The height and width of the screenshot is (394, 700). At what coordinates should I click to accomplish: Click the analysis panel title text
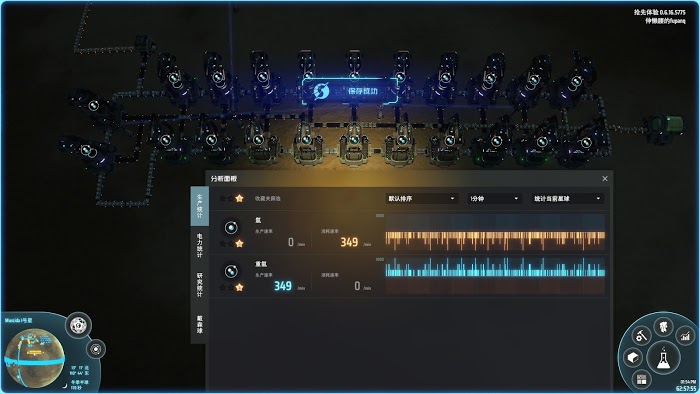pos(224,178)
